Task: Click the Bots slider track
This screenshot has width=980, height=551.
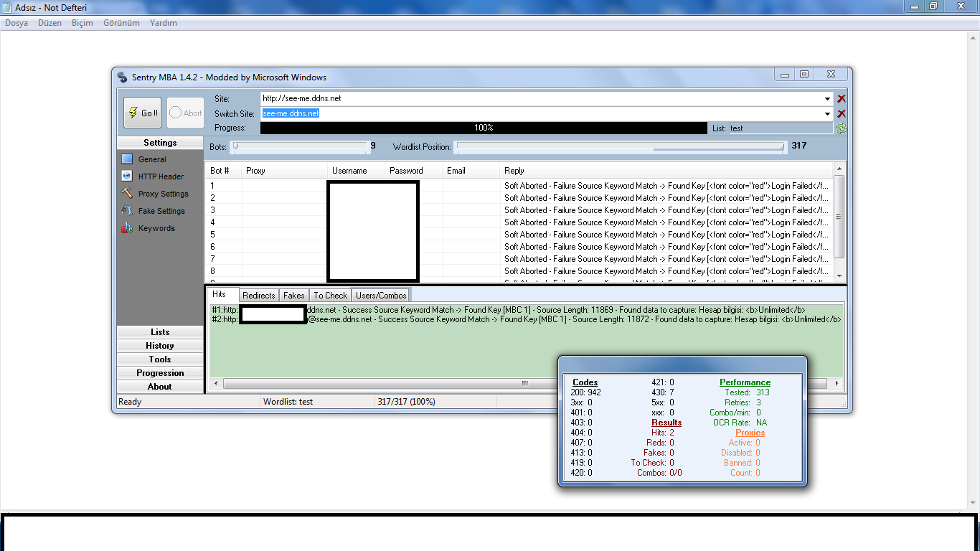Action: [x=300, y=146]
